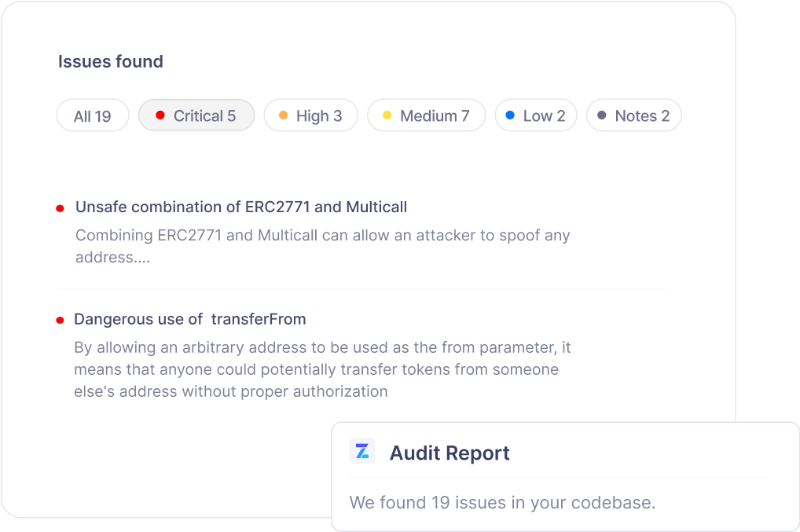Switch to the All 19 filter tab

coord(92,115)
